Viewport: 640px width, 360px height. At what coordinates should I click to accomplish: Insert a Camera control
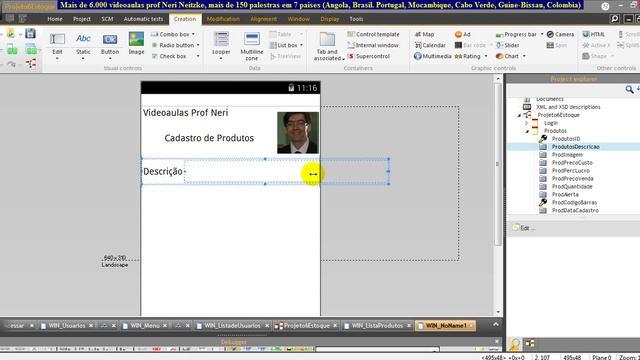pyautogui.click(x=560, y=34)
